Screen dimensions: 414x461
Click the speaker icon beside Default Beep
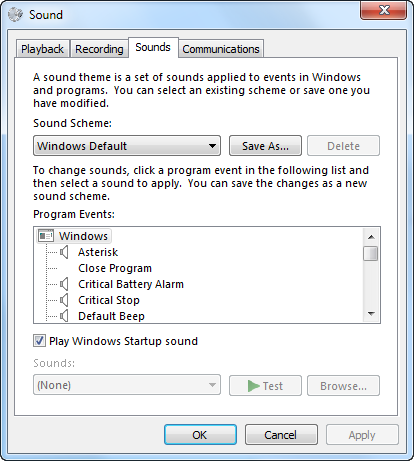point(64,316)
